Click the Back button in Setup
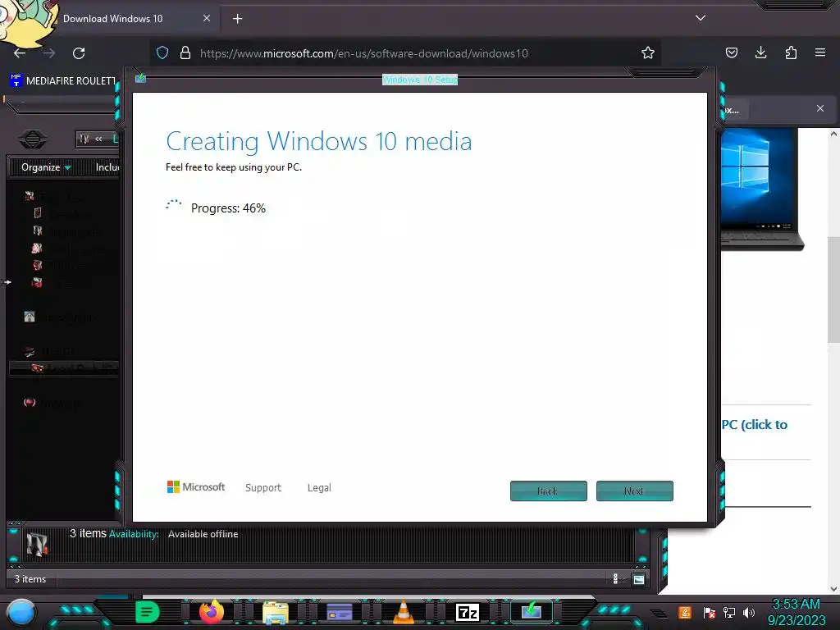 [549, 491]
